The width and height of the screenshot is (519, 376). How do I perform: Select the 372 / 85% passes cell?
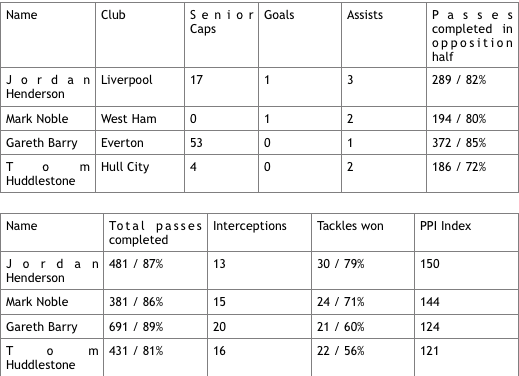pyautogui.click(x=472, y=143)
